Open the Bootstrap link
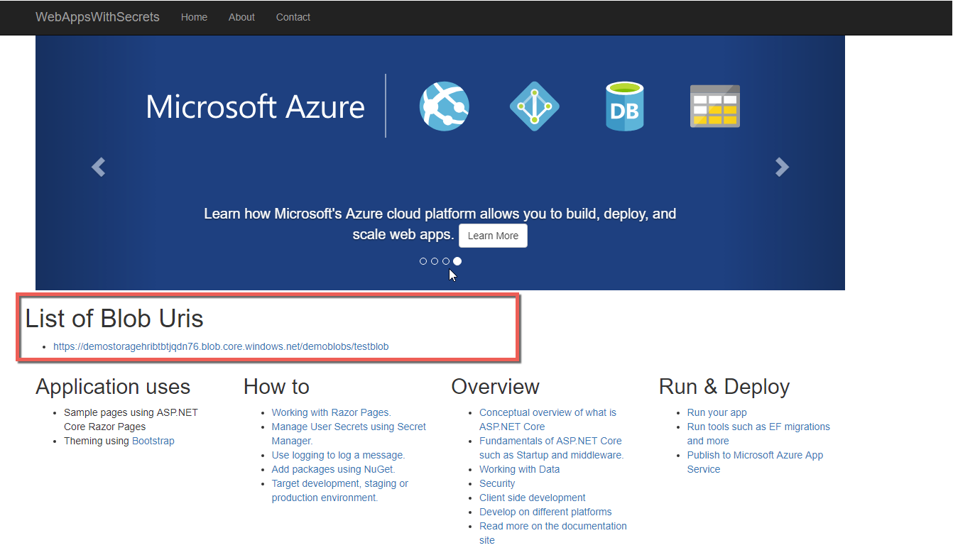 pos(153,441)
